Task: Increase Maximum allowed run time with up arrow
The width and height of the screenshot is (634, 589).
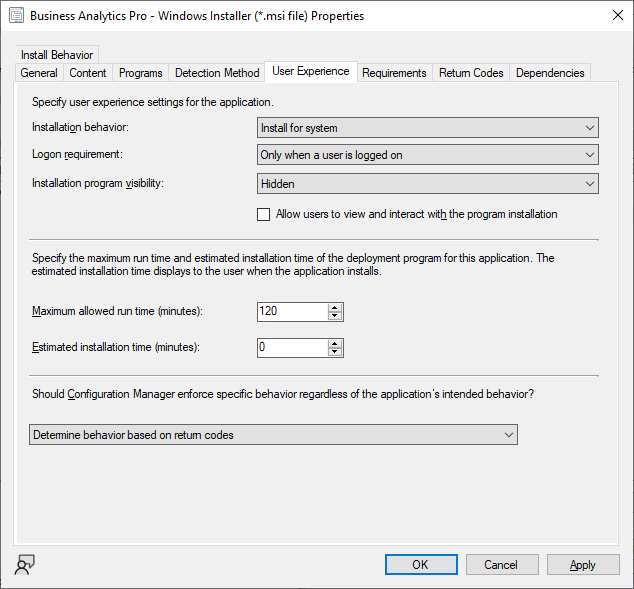Action: coord(335,308)
